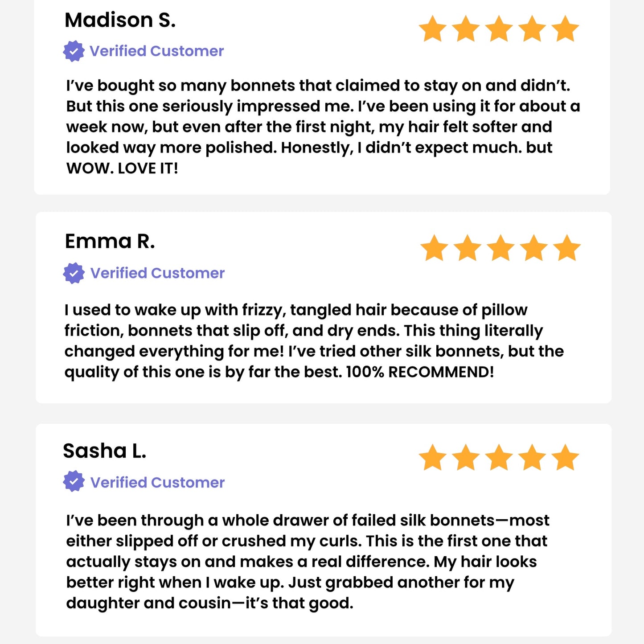The image size is (644, 644).
Task: Click the second star in Sasha L.'s rating
Action: pyautogui.click(x=466, y=457)
